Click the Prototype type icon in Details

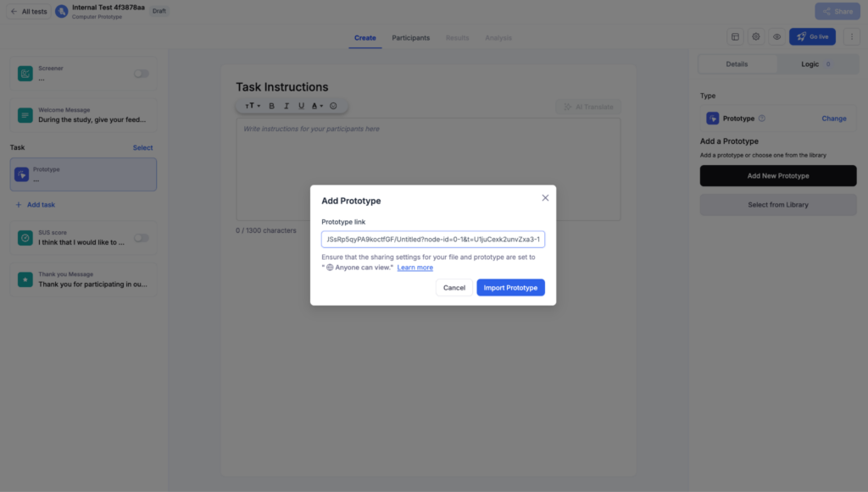[x=712, y=119]
